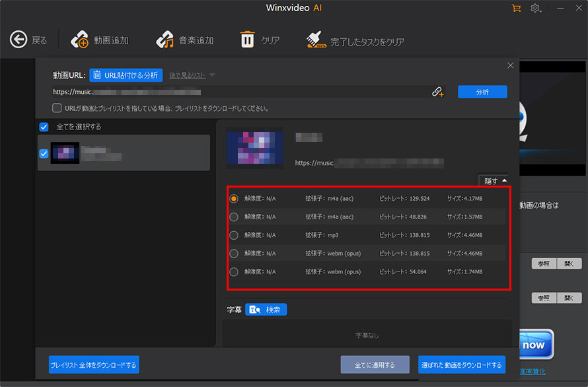Select webm (opus) 54.064 bitrate option
Viewport: 588px width, 387px height.
(x=234, y=272)
